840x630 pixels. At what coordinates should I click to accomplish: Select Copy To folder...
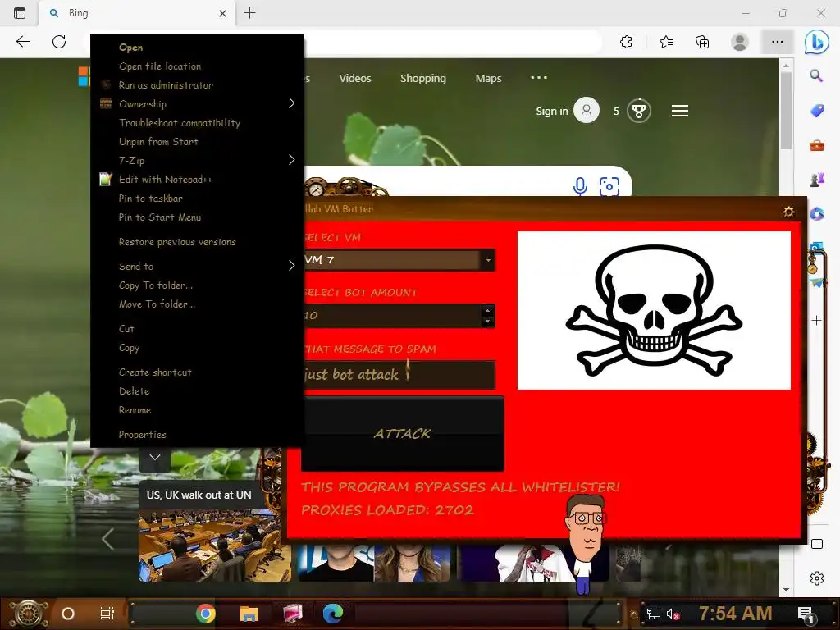click(197, 285)
